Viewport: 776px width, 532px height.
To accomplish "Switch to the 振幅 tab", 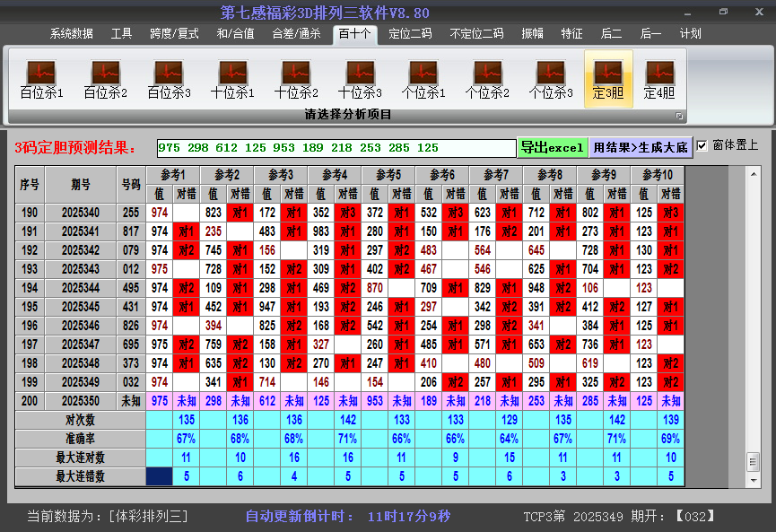I will 533,34.
